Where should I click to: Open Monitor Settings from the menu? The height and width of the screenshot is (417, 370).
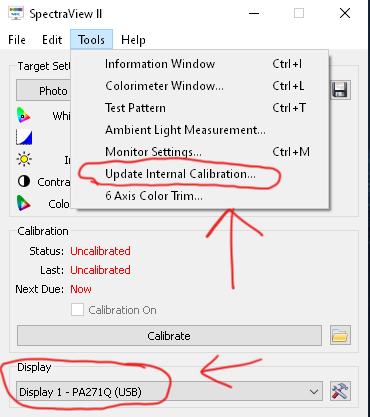200,152
